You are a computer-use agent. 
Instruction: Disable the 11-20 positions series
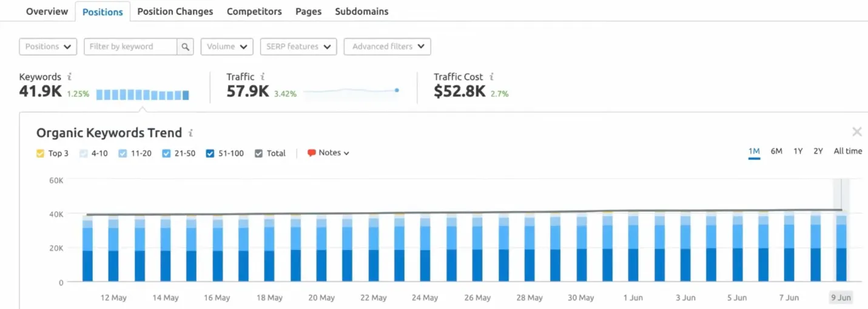click(123, 154)
